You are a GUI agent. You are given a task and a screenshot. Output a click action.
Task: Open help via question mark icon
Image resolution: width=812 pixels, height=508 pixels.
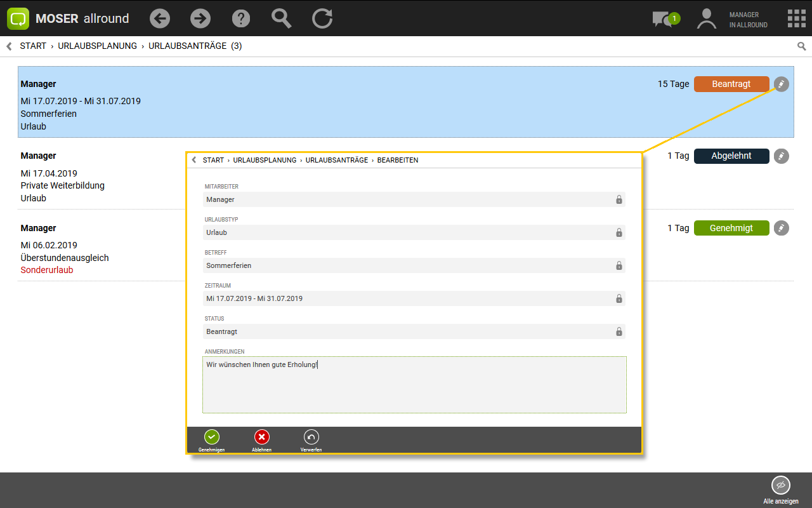click(x=241, y=18)
